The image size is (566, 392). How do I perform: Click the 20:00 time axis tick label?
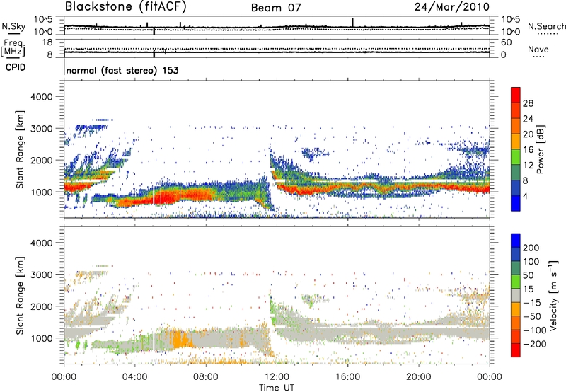[418, 377]
